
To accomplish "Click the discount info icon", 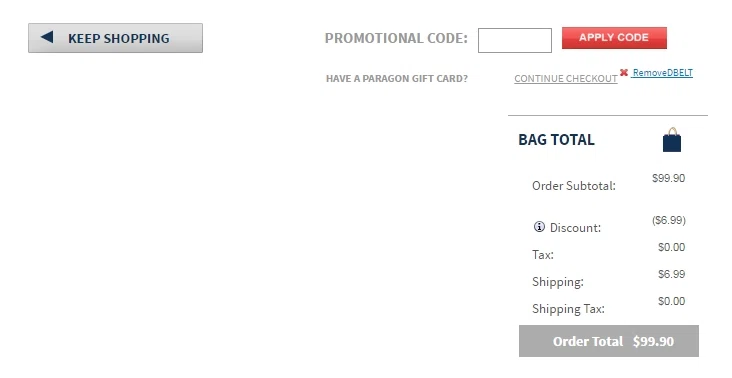I will click(x=539, y=227).
